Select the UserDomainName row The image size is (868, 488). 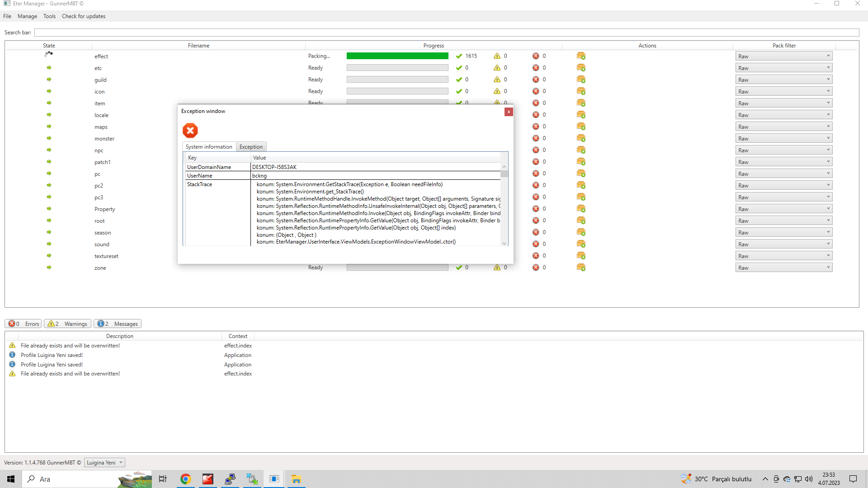[343, 167]
